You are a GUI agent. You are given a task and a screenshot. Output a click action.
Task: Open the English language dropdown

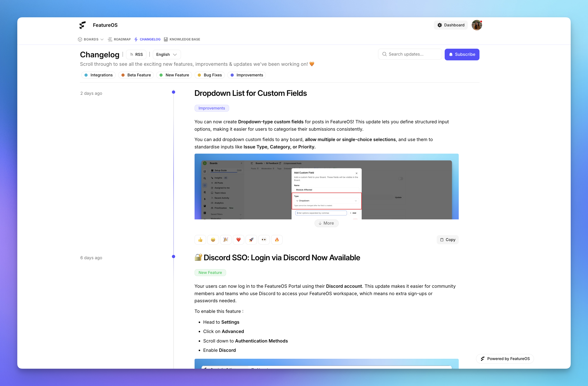(166, 54)
